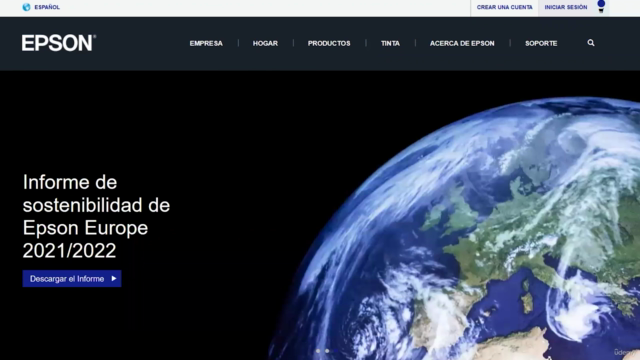Screen dimensions: 640x360
Task: Click the Informe de sostenibilidad headline
Action: (x=96, y=216)
